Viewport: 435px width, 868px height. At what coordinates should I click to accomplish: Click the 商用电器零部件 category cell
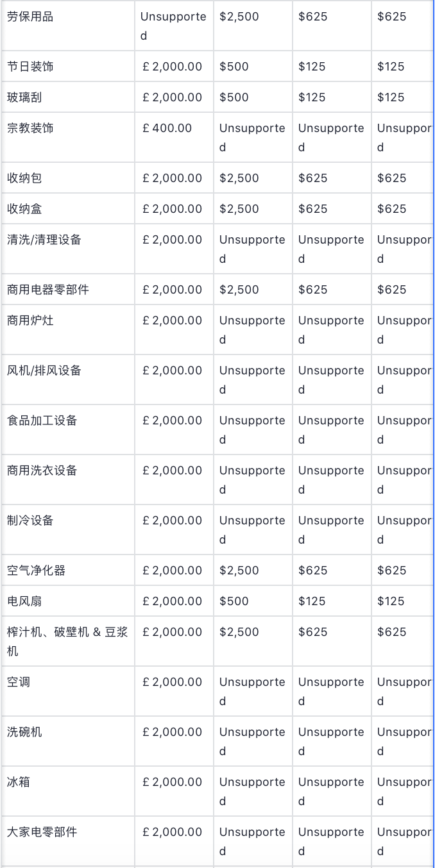click(x=47, y=290)
